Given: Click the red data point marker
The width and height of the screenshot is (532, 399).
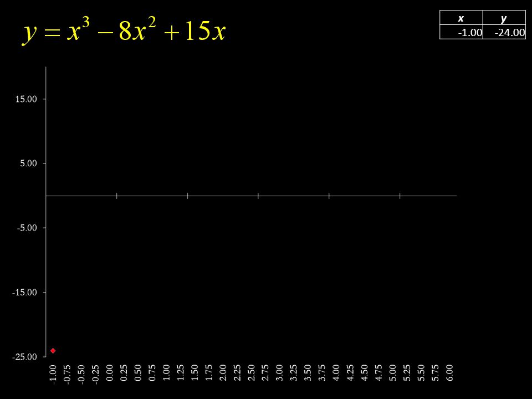Looking at the screenshot, I should 53,350.
